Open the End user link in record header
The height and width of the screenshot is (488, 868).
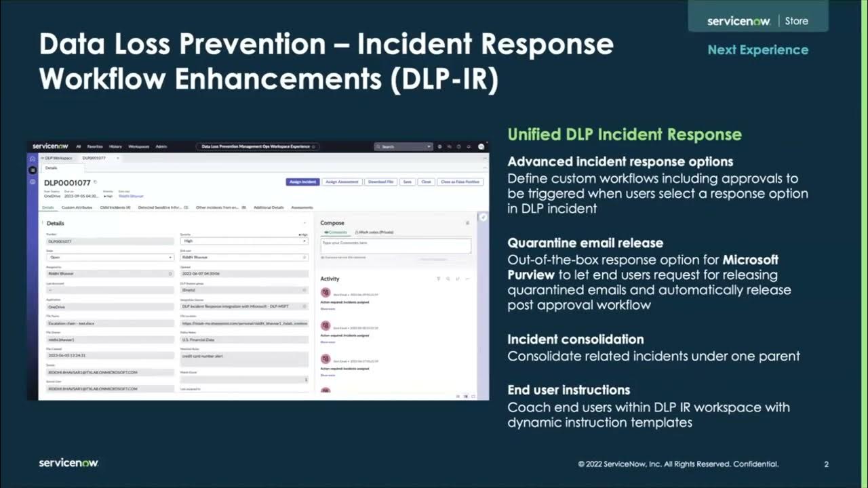(131, 196)
